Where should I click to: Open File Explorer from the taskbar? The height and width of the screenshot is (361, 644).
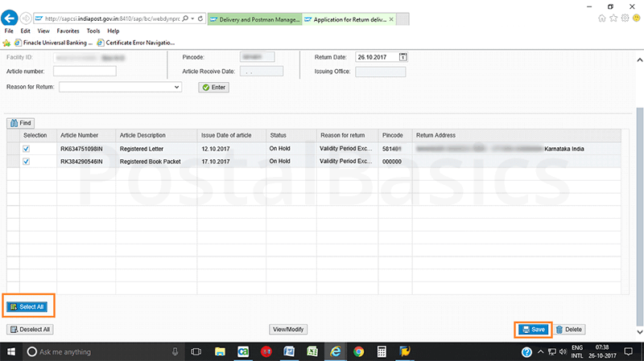pyautogui.click(x=219, y=352)
